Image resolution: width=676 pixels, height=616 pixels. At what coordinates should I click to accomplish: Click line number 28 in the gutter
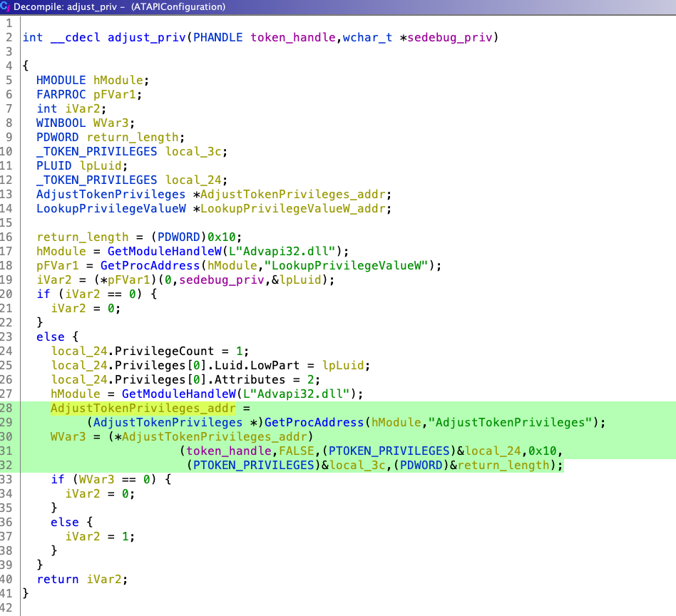click(6, 408)
